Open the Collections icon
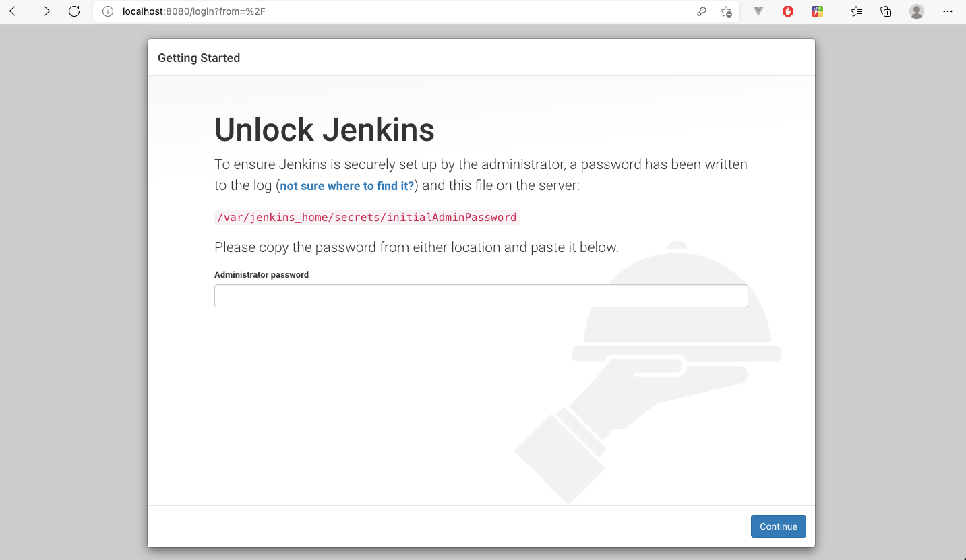 [886, 11]
